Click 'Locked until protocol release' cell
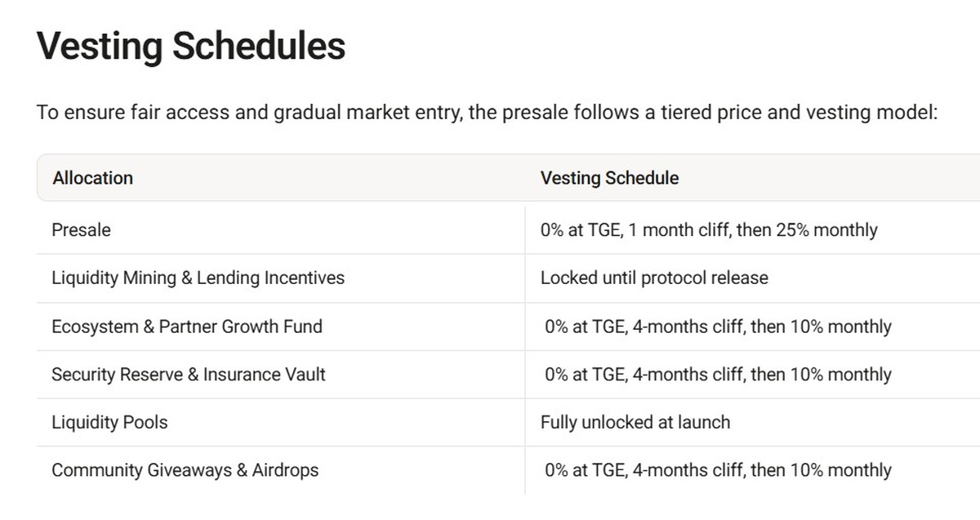This screenshot has width=980, height=520. tap(654, 278)
